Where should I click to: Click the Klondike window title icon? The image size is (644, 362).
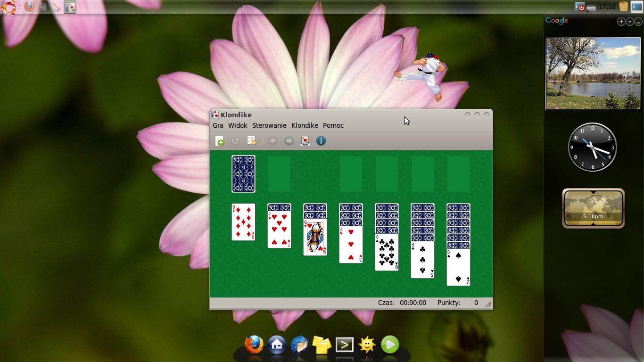215,115
